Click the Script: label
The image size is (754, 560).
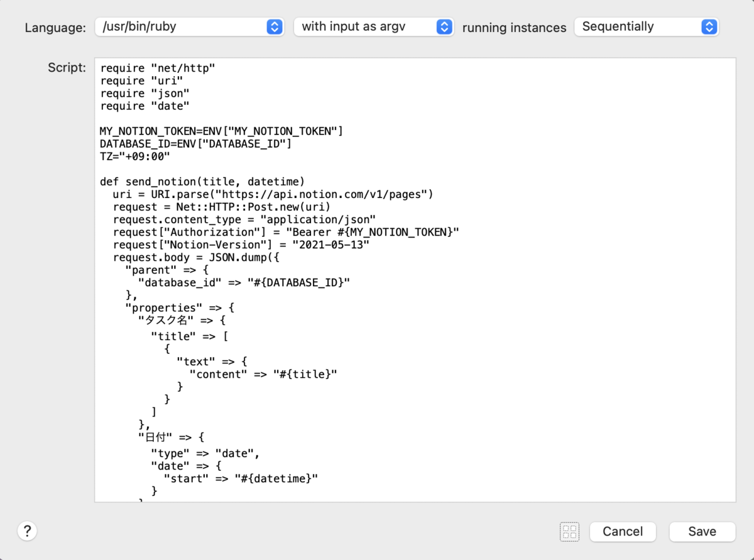pos(67,68)
